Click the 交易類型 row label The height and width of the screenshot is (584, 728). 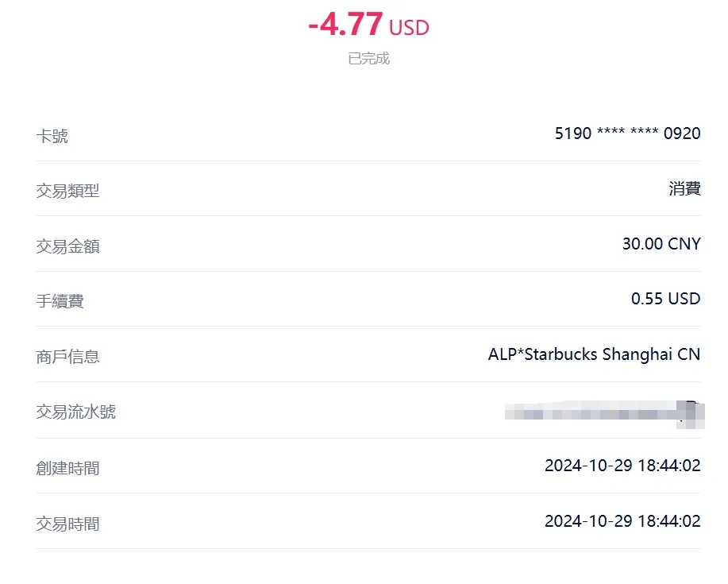click(x=67, y=191)
